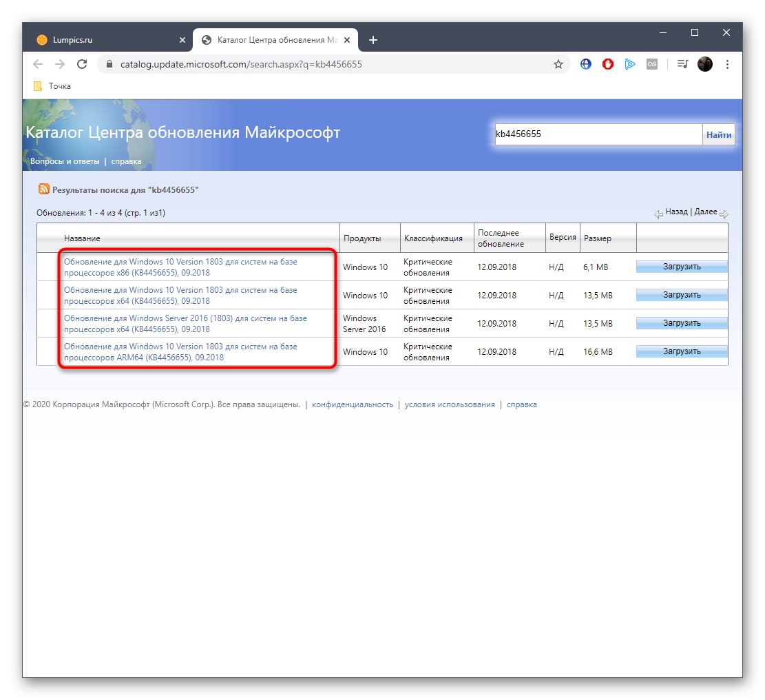Open the RSS feed icon for search results
Screen dimensions: 765x700
click(x=44, y=189)
